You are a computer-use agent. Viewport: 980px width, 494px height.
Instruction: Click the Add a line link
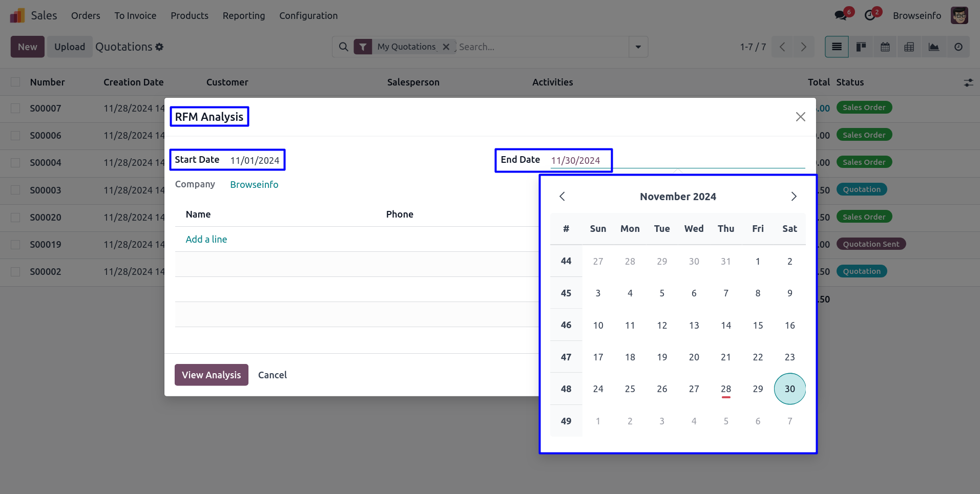[206, 240]
